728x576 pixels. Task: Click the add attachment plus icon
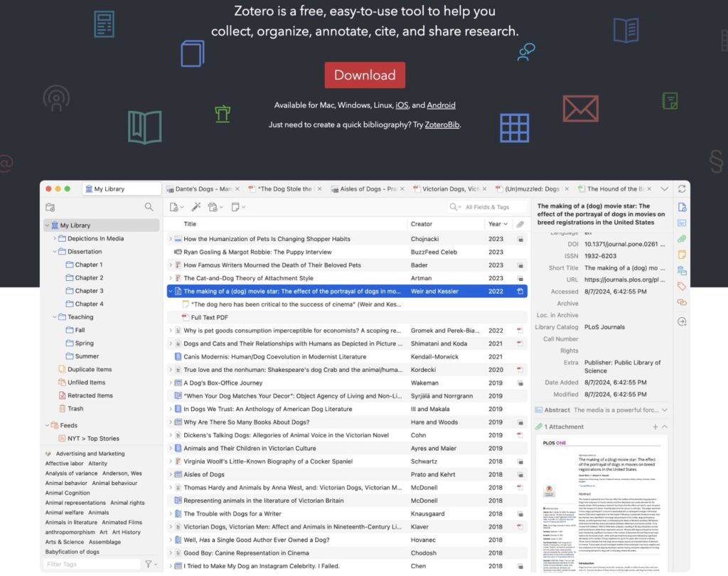(x=655, y=427)
